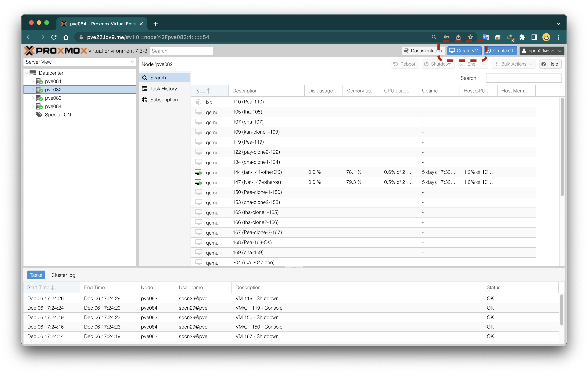Click the LXC container icon beside 110 (Pea-110)
This screenshot has width=588, height=374.
[199, 102]
